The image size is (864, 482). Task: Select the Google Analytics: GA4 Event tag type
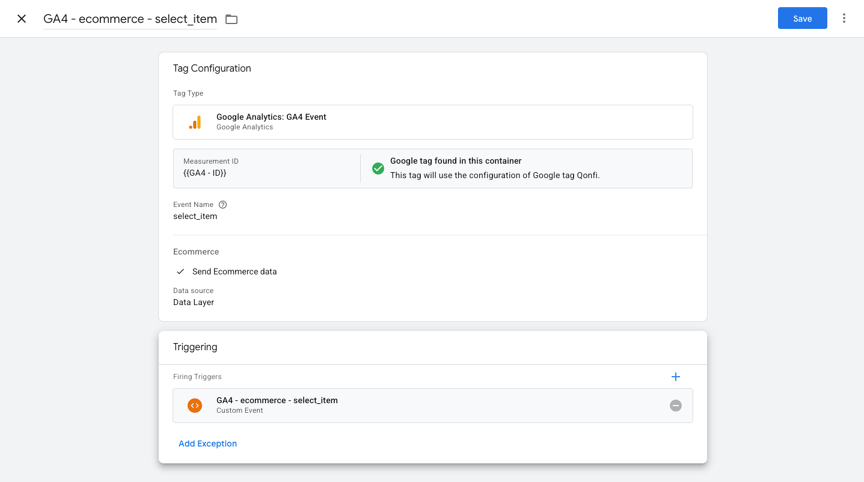coord(433,122)
